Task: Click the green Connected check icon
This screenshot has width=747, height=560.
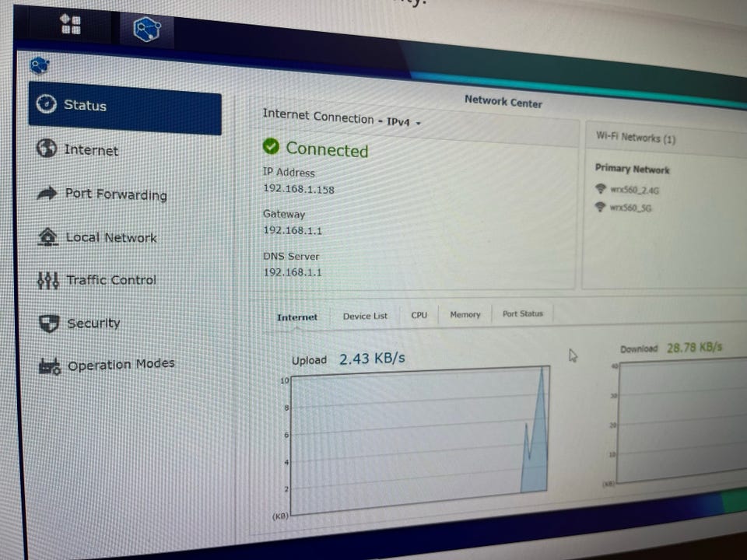Action: point(271,146)
